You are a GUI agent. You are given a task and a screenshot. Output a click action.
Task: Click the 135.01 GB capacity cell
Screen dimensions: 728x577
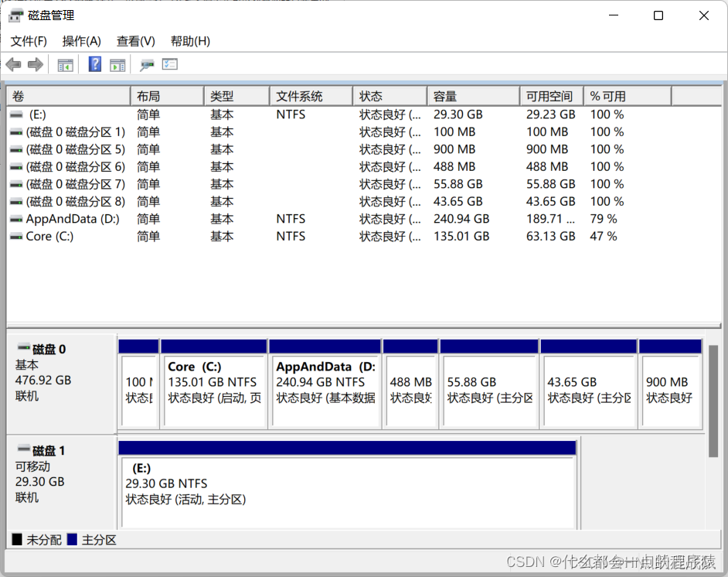[x=461, y=237]
